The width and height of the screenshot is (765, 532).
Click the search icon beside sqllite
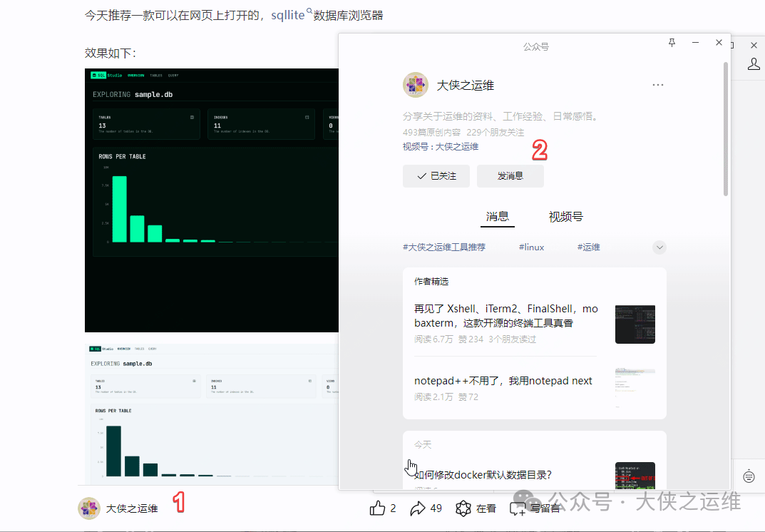tap(309, 11)
